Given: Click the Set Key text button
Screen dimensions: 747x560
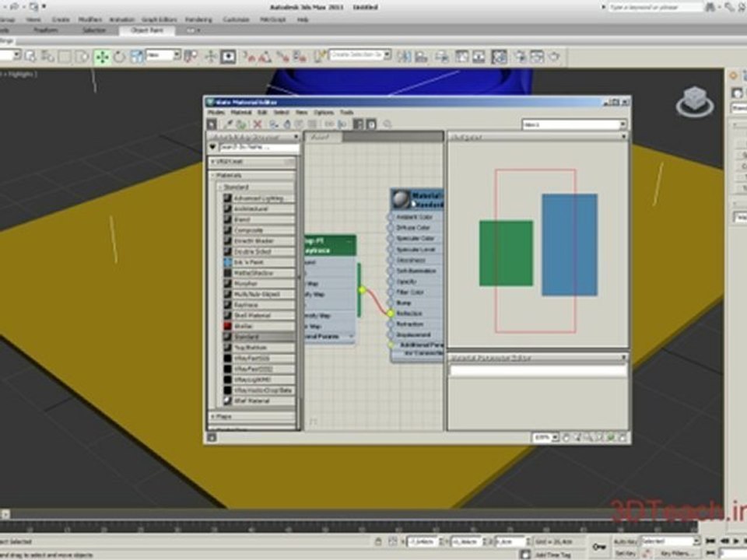Looking at the screenshot, I should (x=625, y=553).
